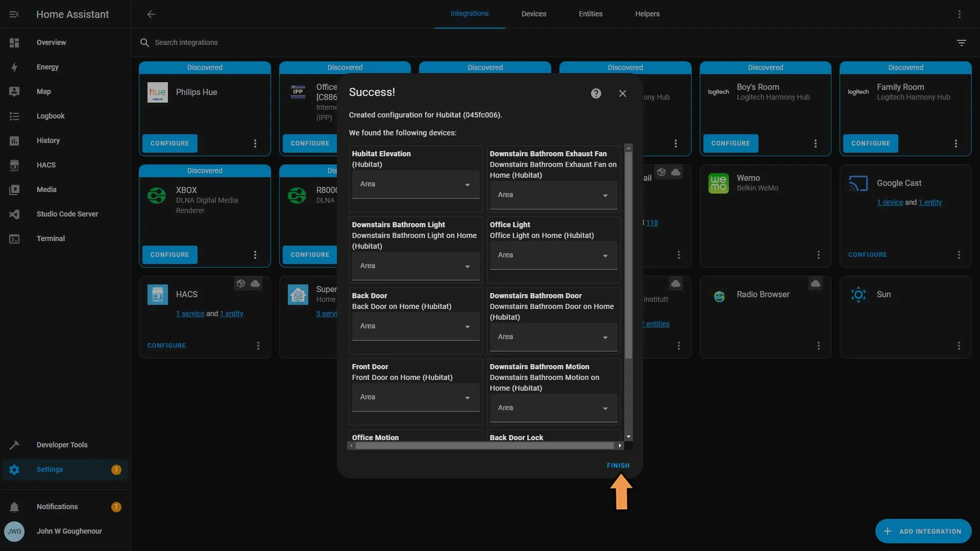
Task: Switch to the Entities tab
Action: (591, 14)
